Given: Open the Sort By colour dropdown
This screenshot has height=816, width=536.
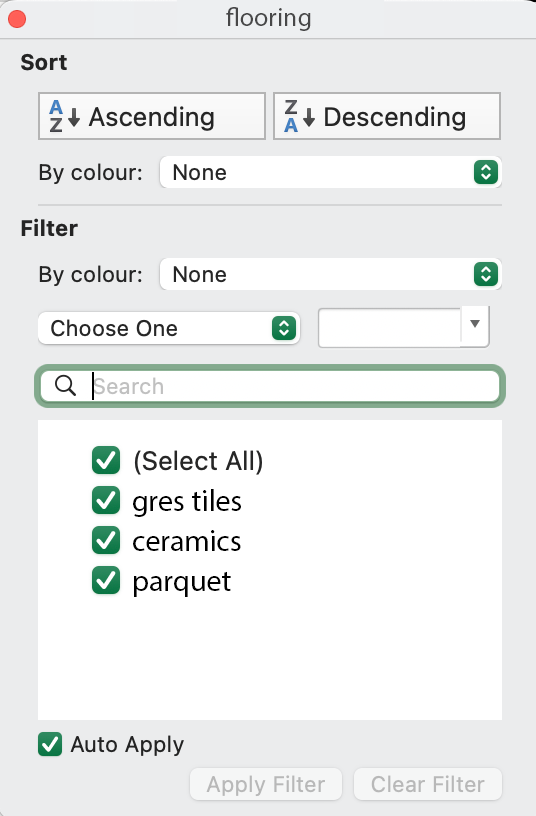Looking at the screenshot, I should pos(330,172).
